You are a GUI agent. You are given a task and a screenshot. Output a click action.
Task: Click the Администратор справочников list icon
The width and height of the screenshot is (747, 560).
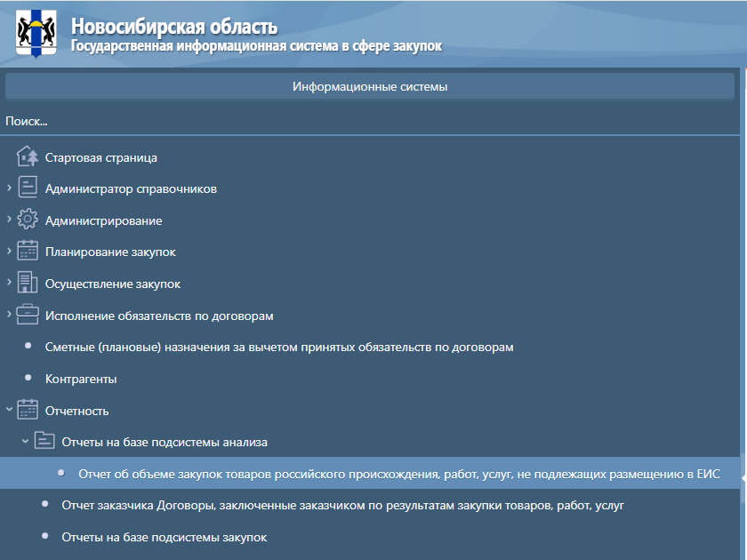tap(28, 188)
